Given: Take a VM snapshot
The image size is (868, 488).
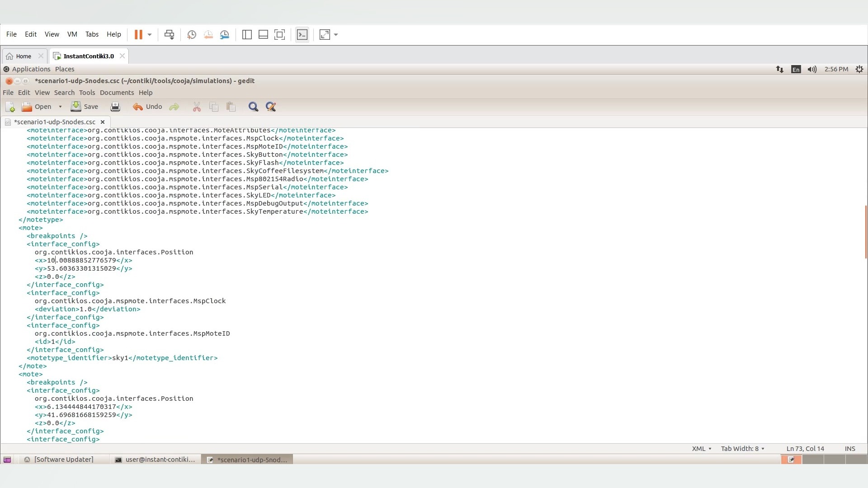Looking at the screenshot, I should [x=192, y=35].
